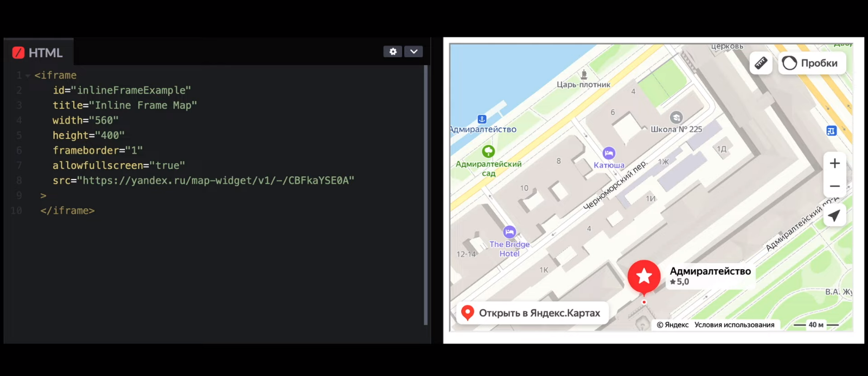
Task: Click the Школа № 225 text label
Action: coord(676,129)
